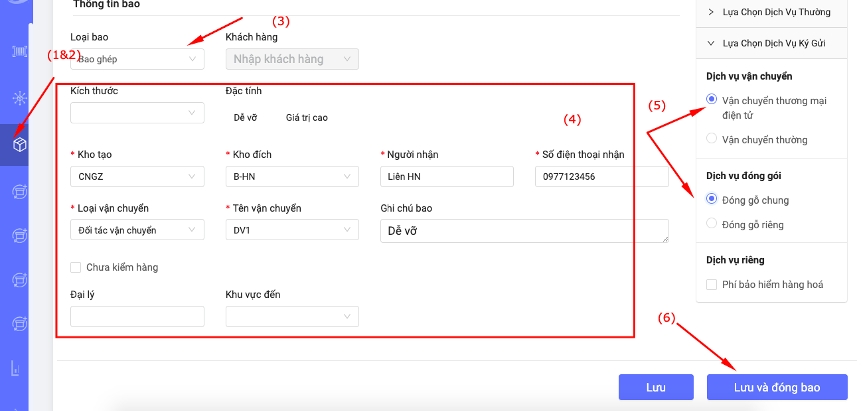Enable Phí bảo hiểm hàng hoá checkbox
862x411 pixels.
711,285
